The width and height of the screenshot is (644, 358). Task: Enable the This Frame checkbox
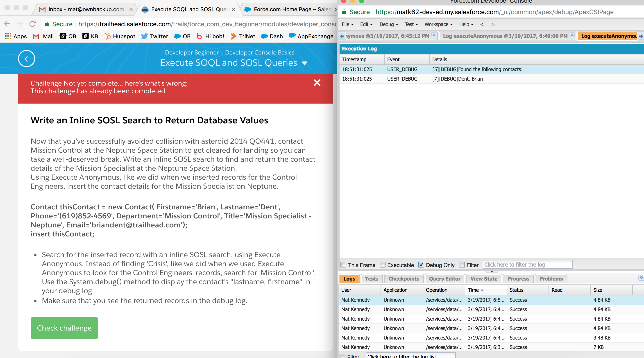click(x=344, y=265)
